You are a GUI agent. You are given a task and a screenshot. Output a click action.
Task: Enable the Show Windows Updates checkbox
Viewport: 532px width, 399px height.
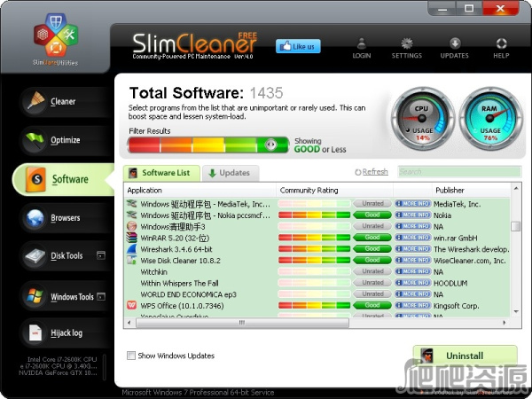point(131,356)
